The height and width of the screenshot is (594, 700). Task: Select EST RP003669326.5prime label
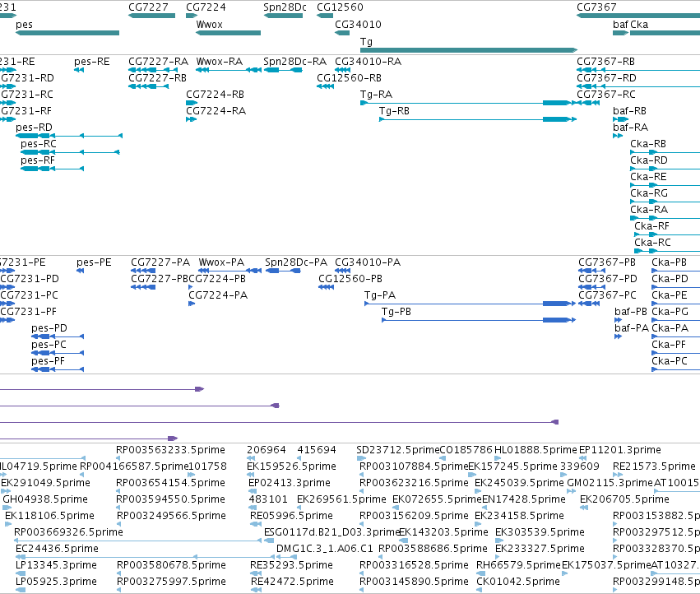point(69,532)
